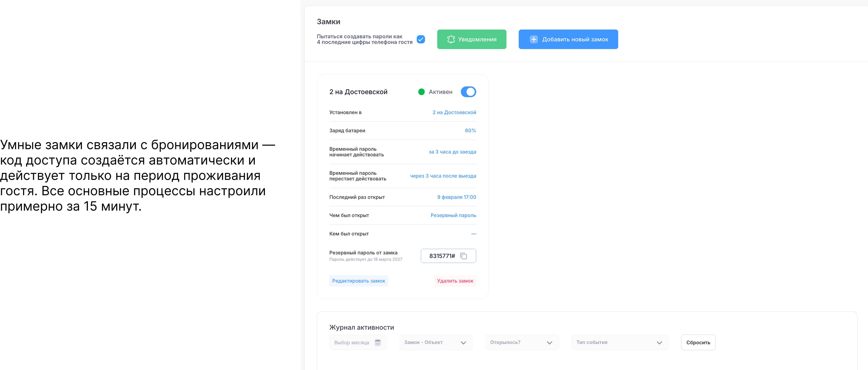Click the Временный пароль начинает действовать label
This screenshot has height=370, width=868.
coord(356,152)
